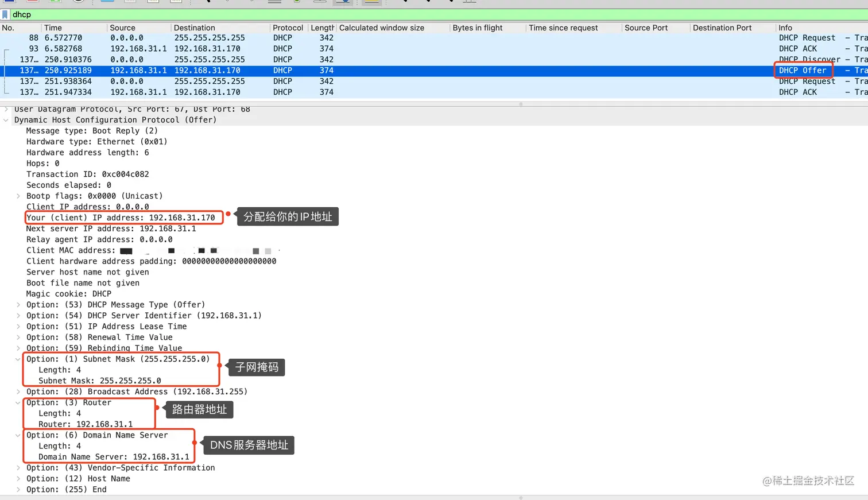Screen dimensions: 868x500
Task: Expand Option (255) End
Action: coord(18,490)
